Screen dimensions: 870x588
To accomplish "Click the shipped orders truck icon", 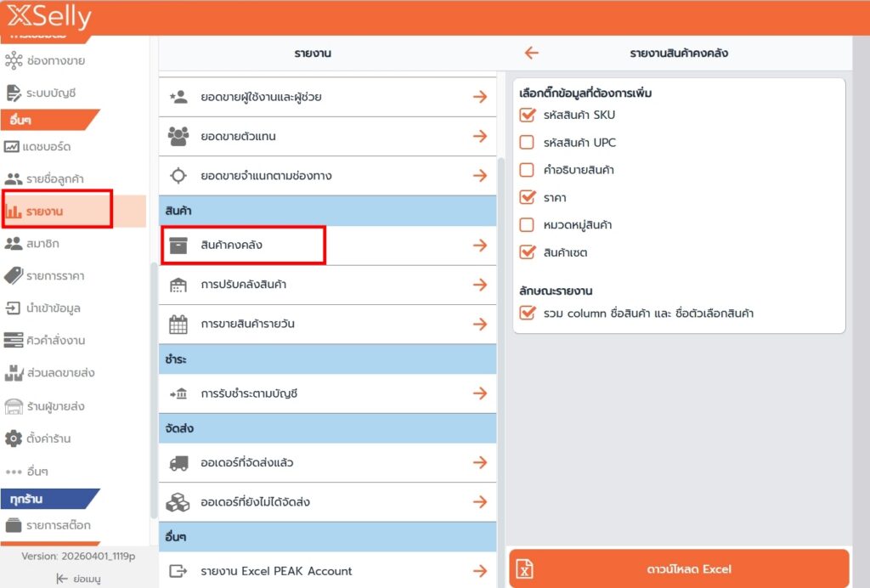I will click(x=178, y=463).
